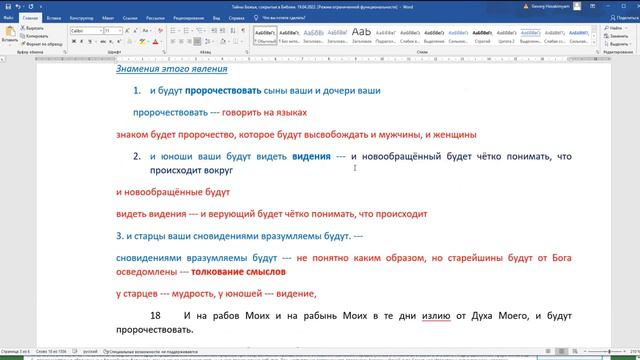Viewport: 640px width, 360px height.
Task: Switch to the Вставка tab
Action: [54, 18]
